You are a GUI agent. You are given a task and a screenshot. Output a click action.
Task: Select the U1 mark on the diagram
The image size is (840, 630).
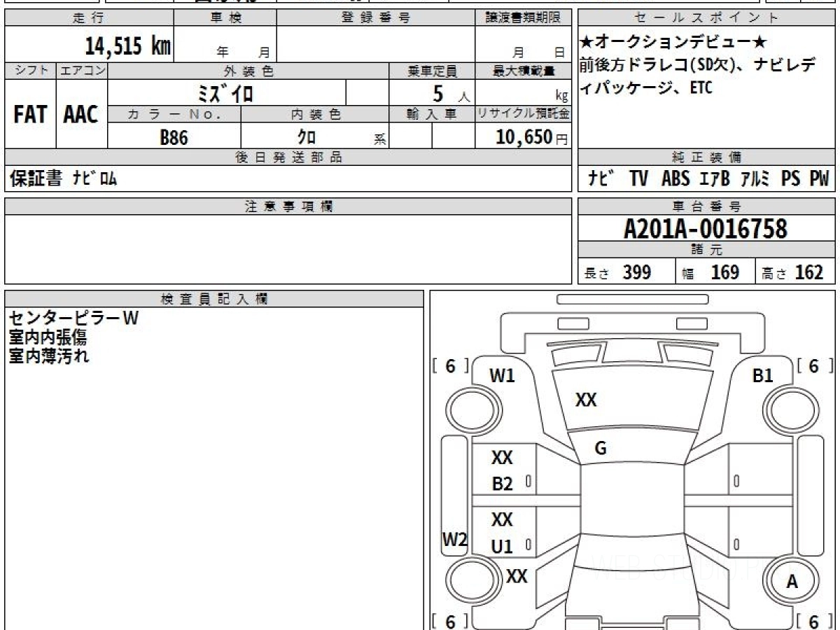tap(502, 547)
